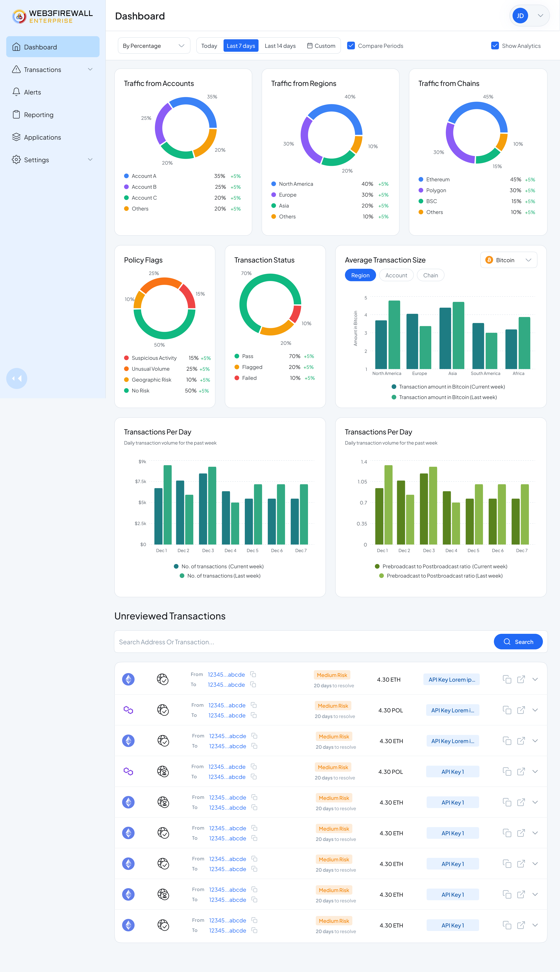
Task: Select the Region tab in Average Transaction Size
Action: [x=360, y=275]
